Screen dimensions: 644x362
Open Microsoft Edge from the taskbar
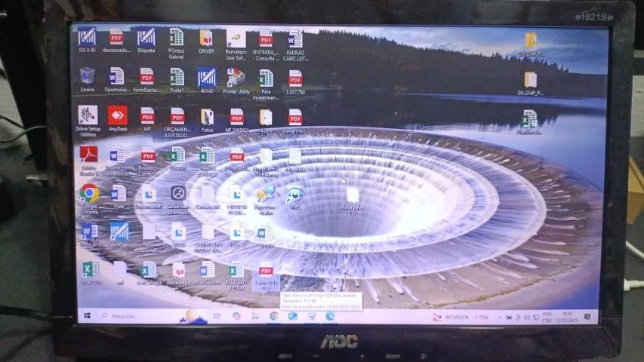(330, 316)
